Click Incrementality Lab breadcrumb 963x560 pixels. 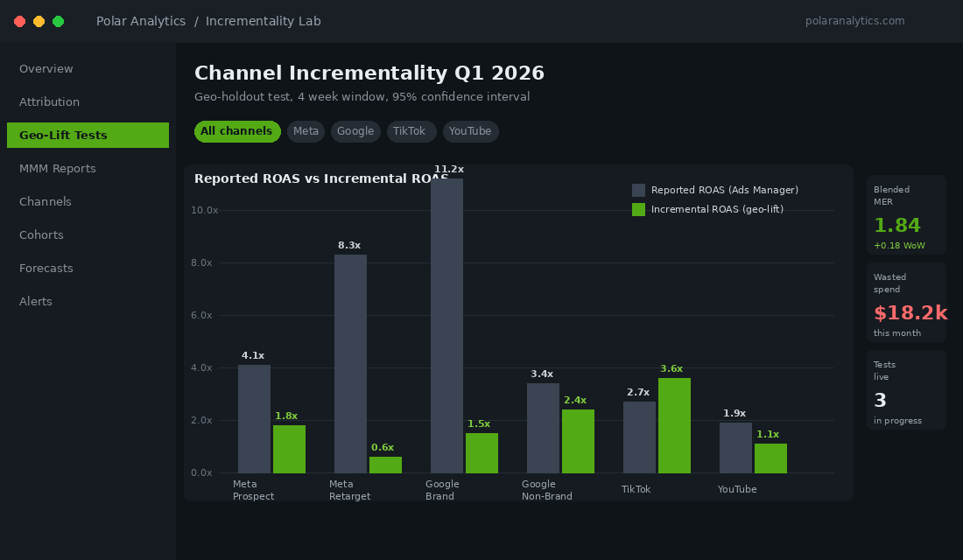[263, 21]
